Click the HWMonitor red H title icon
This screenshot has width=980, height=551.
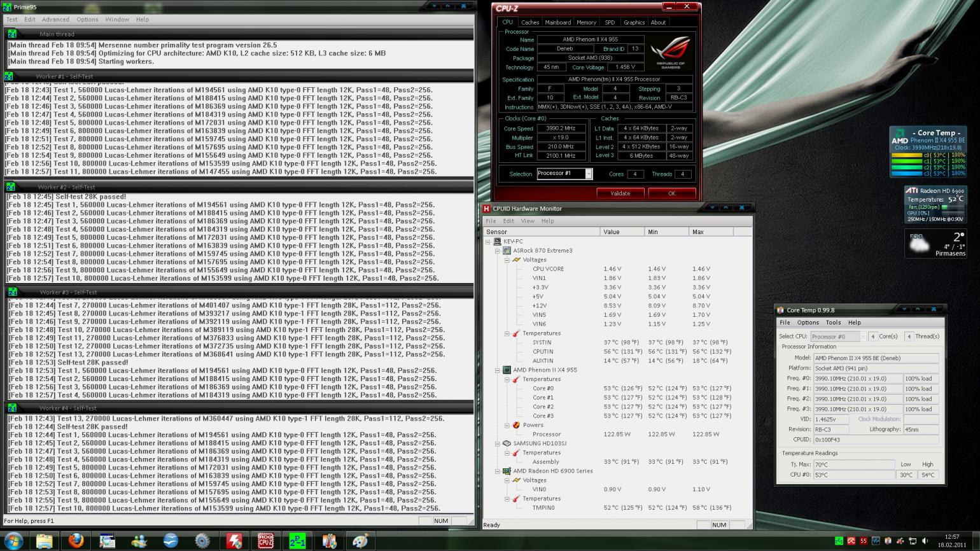tap(487, 209)
